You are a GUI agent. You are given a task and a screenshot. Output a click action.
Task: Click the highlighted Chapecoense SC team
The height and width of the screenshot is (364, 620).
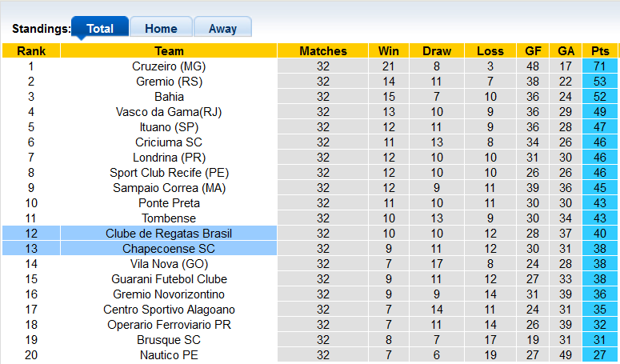[x=169, y=249]
